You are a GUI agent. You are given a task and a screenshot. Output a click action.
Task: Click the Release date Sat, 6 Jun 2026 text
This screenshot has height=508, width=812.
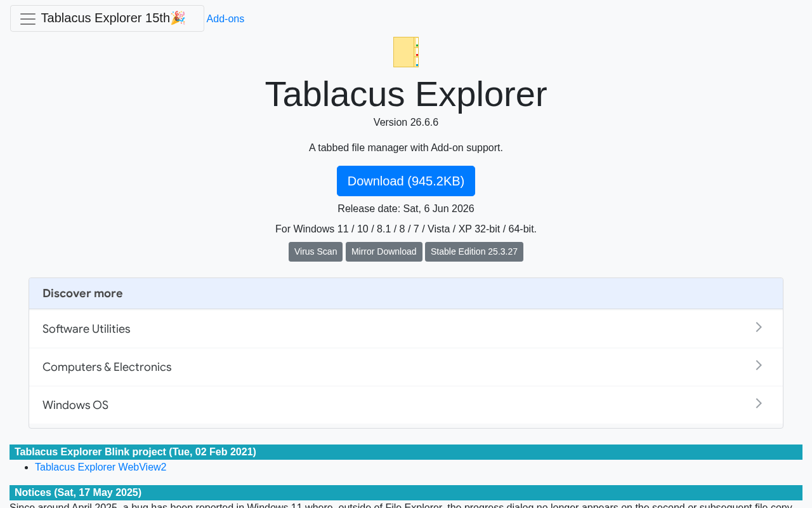pos(406,209)
